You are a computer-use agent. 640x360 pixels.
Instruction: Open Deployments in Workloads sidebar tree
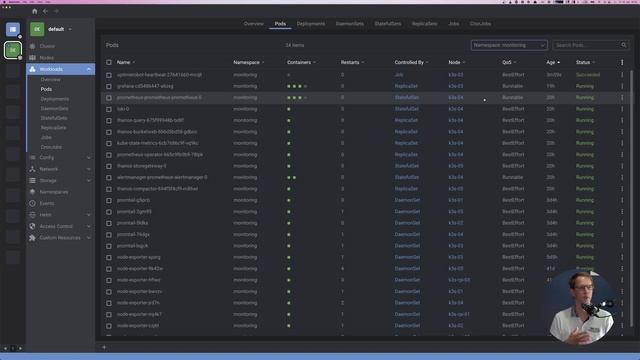pyautogui.click(x=55, y=99)
